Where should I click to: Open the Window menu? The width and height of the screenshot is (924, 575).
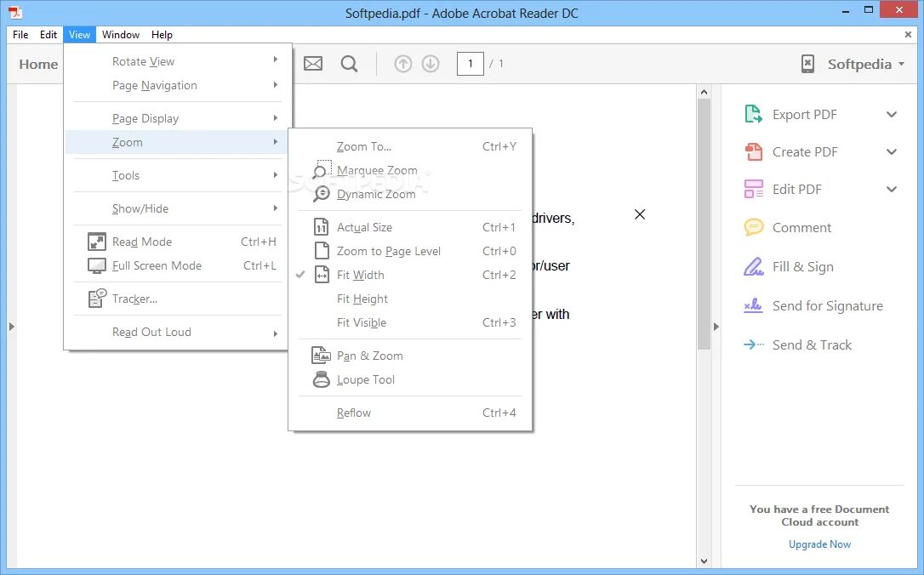click(121, 35)
